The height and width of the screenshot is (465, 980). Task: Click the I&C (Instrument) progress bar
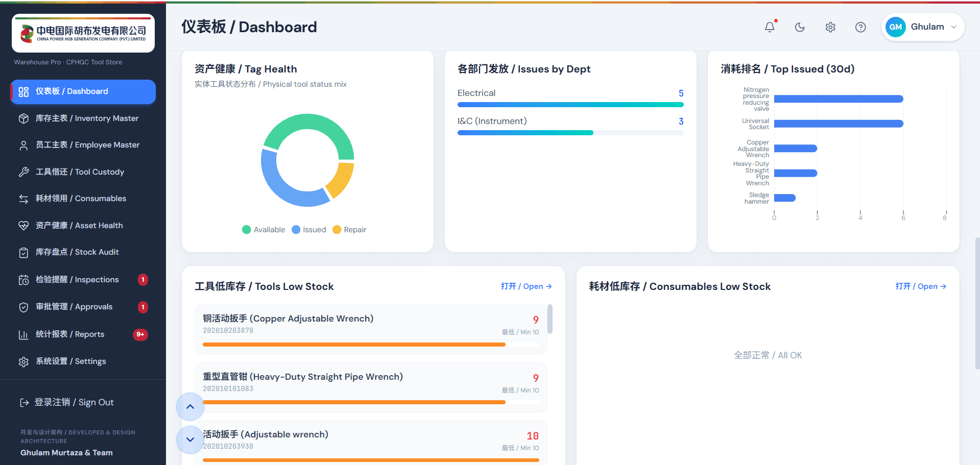[570, 133]
